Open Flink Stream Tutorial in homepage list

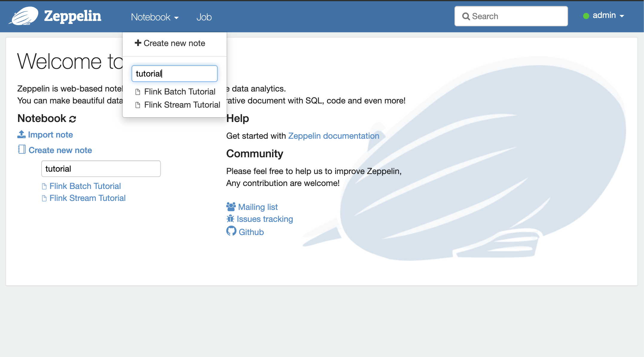(x=88, y=198)
